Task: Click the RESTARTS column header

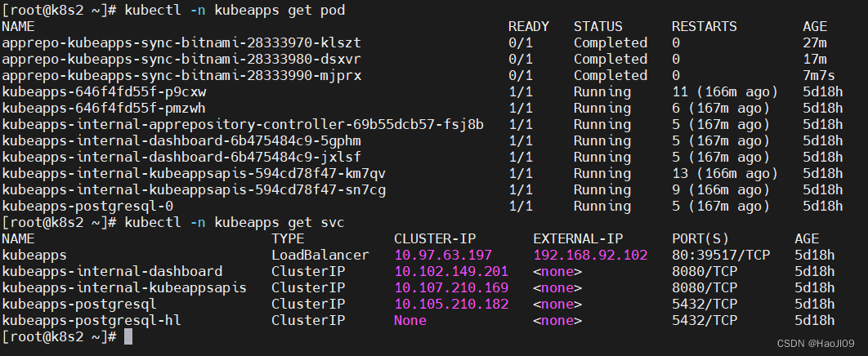Action: 705,26
